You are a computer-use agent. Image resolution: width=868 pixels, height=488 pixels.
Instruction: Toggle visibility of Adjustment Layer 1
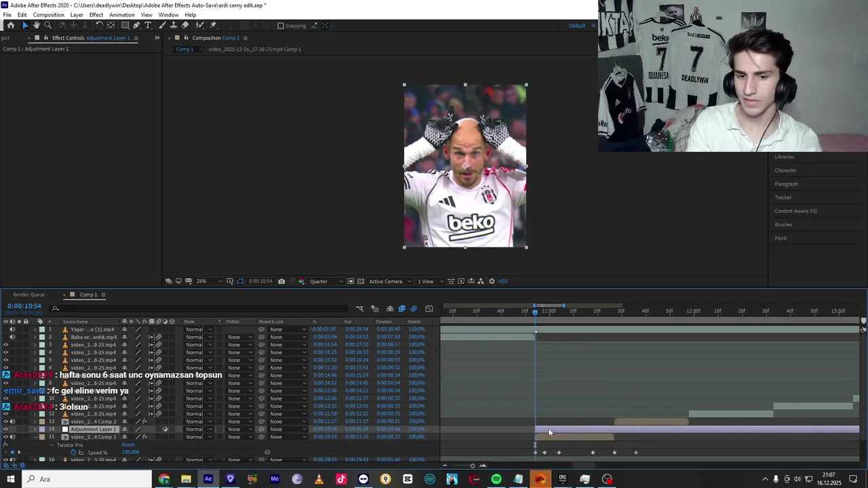[x=6, y=429]
